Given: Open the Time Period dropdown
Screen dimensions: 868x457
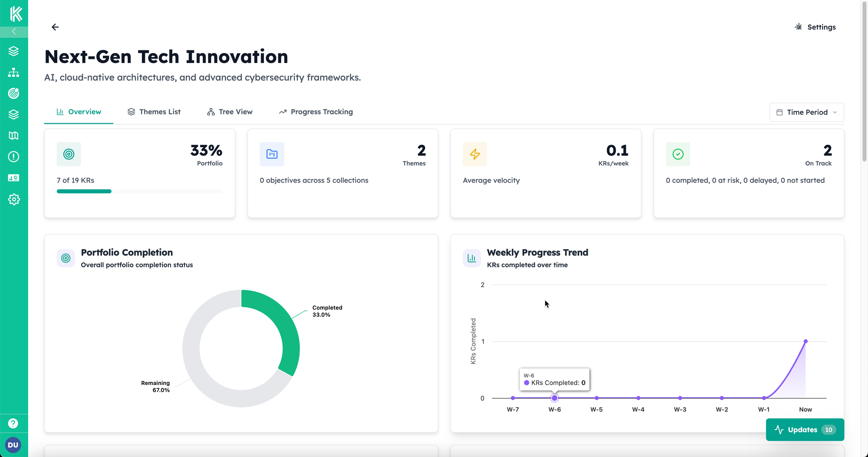Looking at the screenshot, I should point(806,112).
